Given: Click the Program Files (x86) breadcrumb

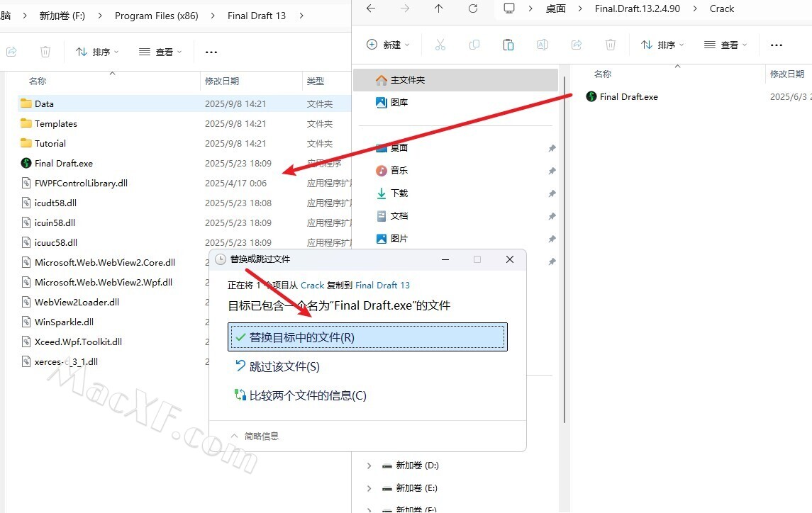Looking at the screenshot, I should (x=157, y=16).
